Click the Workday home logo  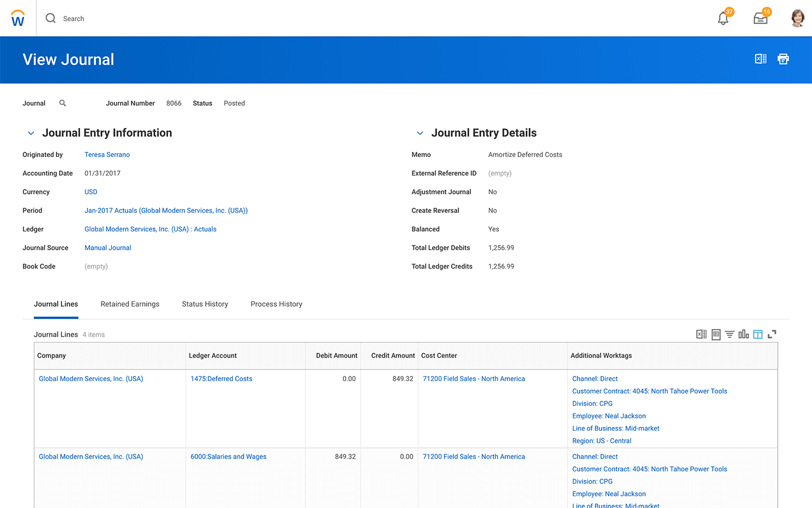(x=18, y=19)
